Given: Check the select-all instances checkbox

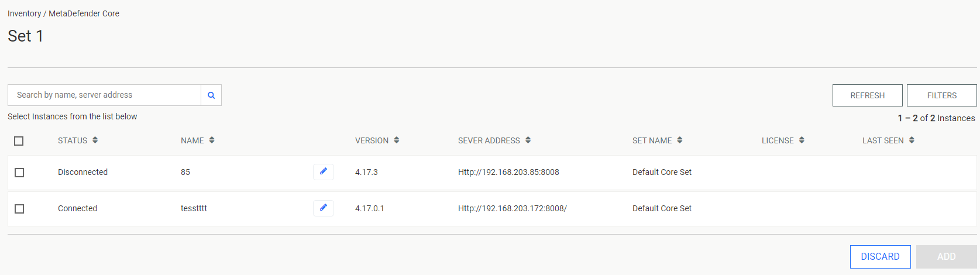Looking at the screenshot, I should [19, 141].
